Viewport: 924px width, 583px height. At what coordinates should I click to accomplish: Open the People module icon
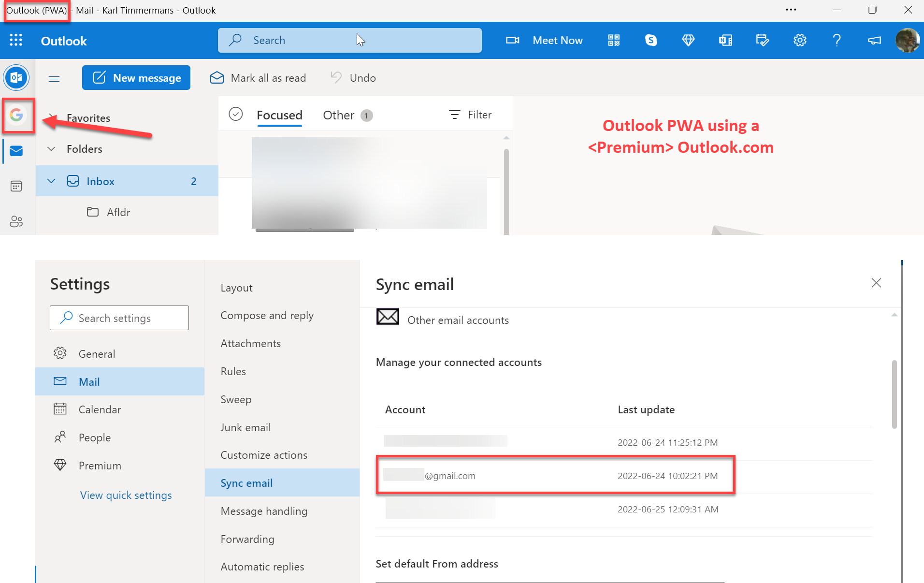pos(16,221)
